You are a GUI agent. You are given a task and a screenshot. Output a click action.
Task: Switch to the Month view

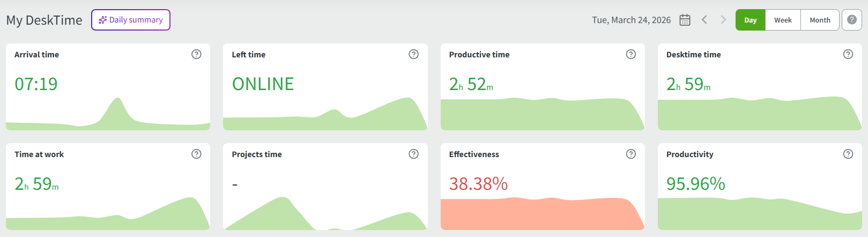pos(820,20)
